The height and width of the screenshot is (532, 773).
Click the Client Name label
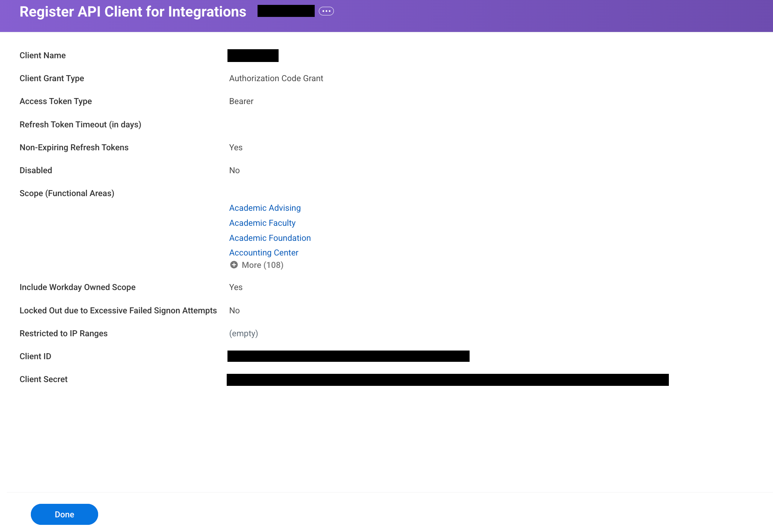coord(42,55)
